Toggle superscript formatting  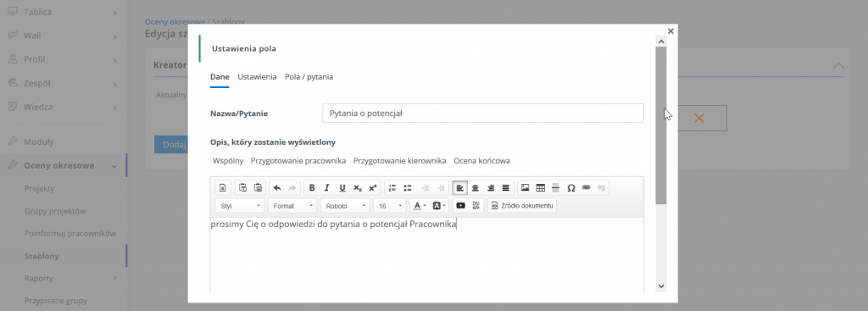373,188
